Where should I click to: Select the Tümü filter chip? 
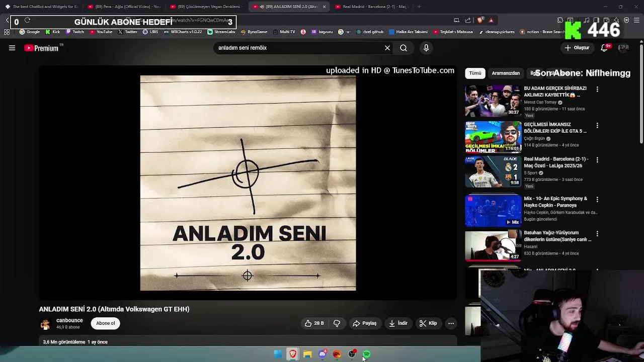coord(475,73)
